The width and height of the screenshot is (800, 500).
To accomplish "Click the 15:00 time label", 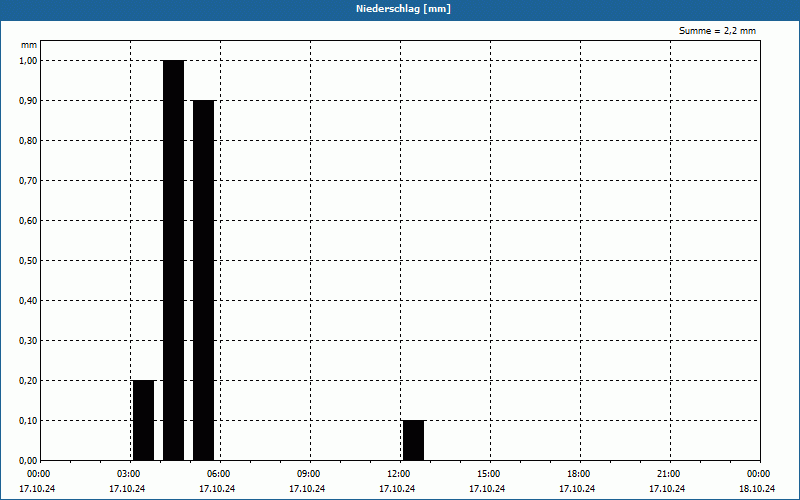I will pos(489,474).
